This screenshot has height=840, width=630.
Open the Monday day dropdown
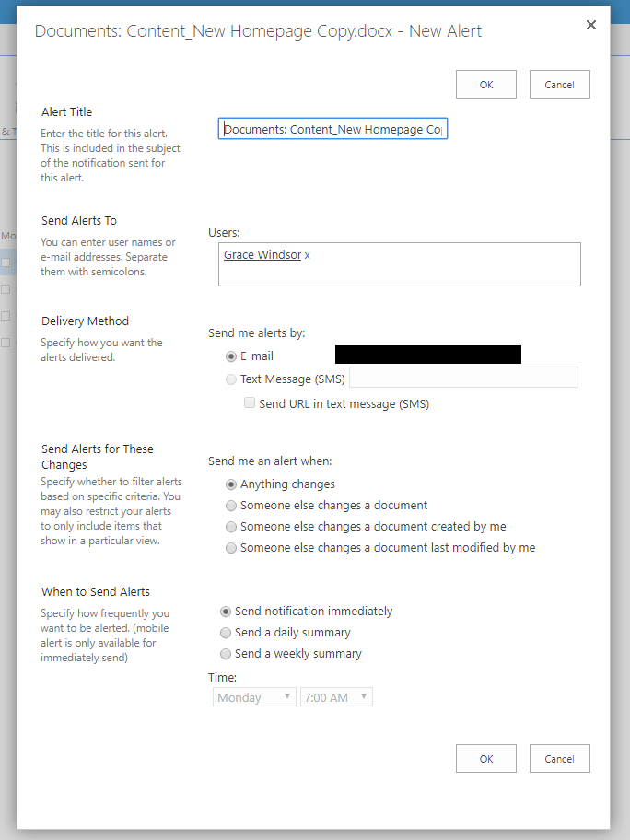point(254,698)
